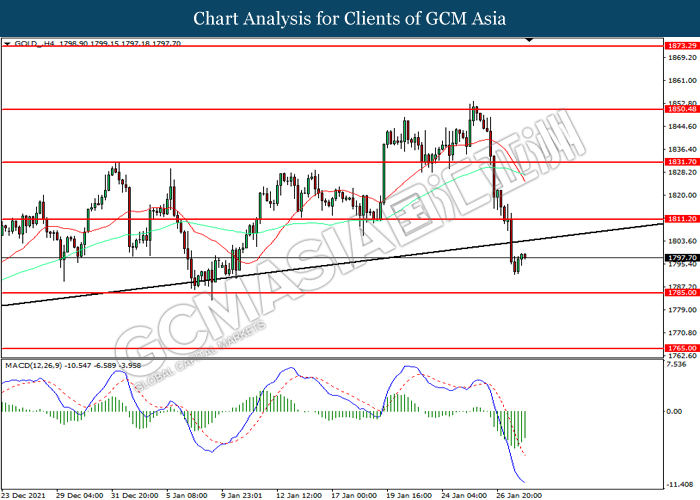Click the 1762.60 price scale value
The image size is (700, 500).
682,356
